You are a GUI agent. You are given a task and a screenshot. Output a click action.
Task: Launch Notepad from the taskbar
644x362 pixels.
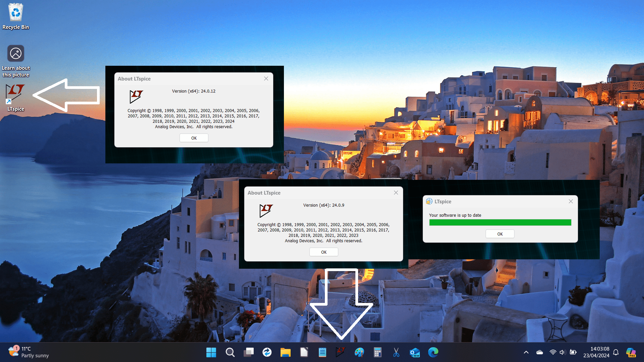click(x=323, y=352)
